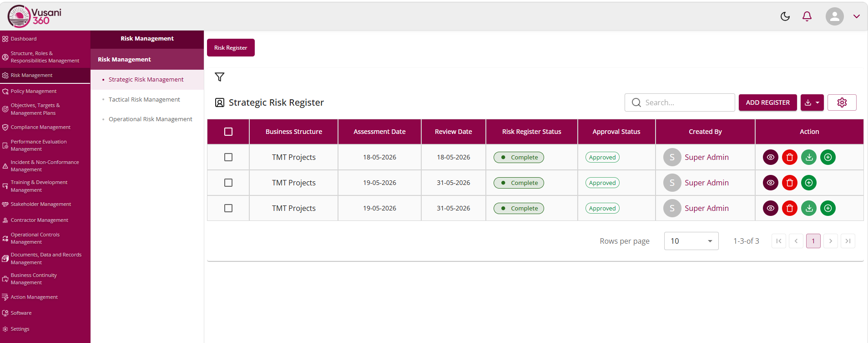Open Software sidebar item
Image resolution: width=868 pixels, height=343 pixels.
click(45, 313)
